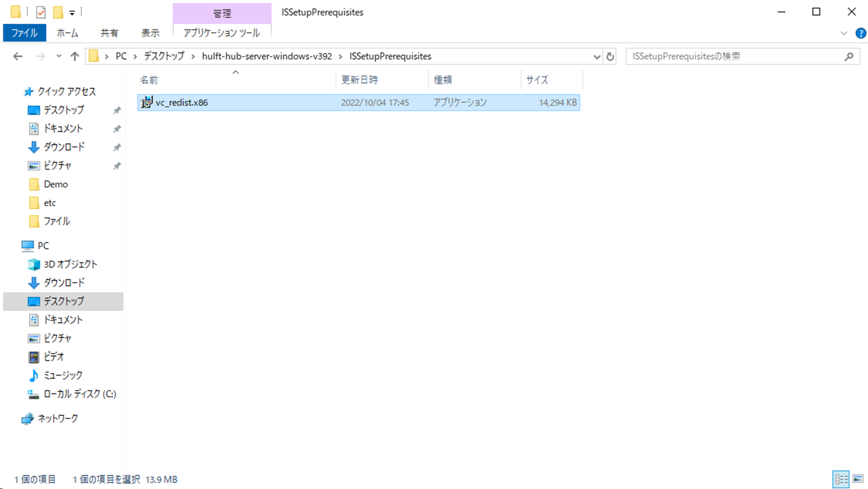The height and width of the screenshot is (489, 868).
Task: Click the hulft-hub-server-windows-v392 breadcrumb
Action: click(x=267, y=56)
